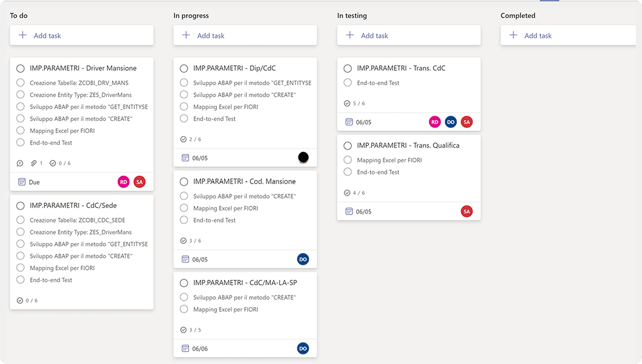Click the black avatar on Dip/CdC card

point(303,158)
